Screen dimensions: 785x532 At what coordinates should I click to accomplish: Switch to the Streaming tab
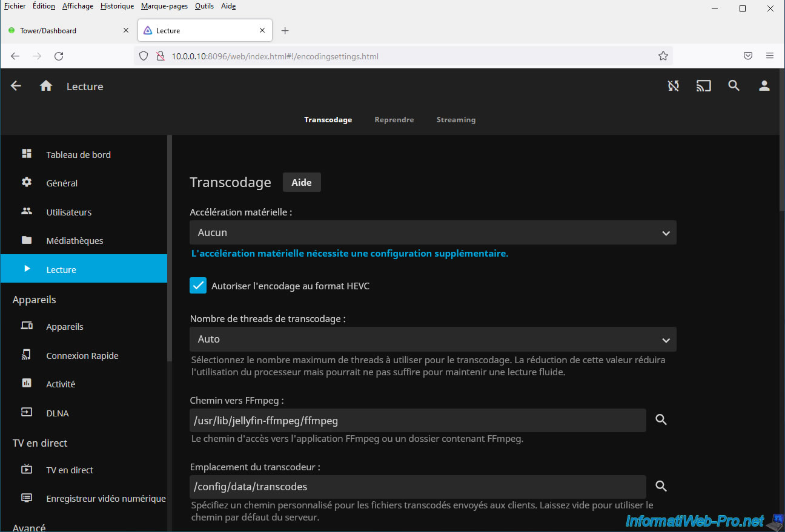[x=455, y=120]
